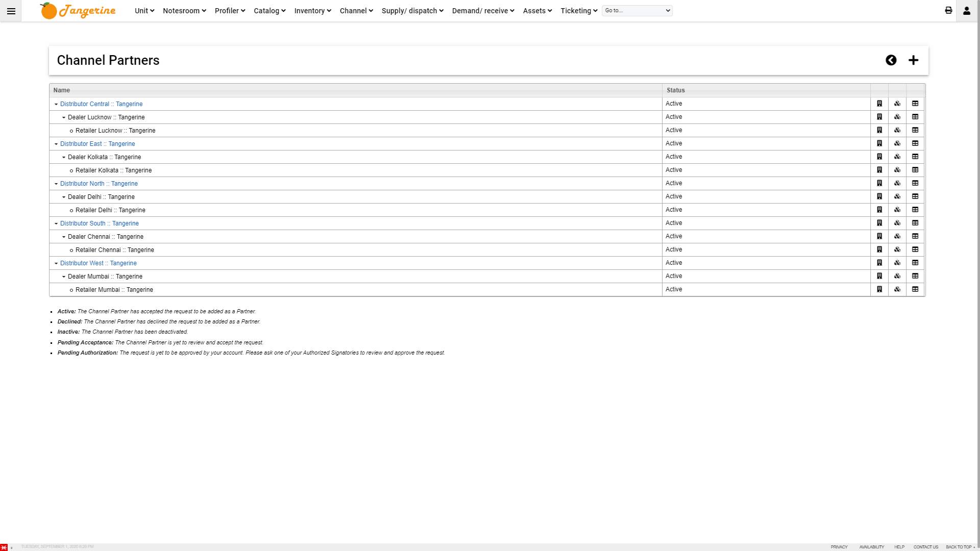Open Distributor East :: Tangerine link
This screenshot has width=980, height=551.
[97, 144]
